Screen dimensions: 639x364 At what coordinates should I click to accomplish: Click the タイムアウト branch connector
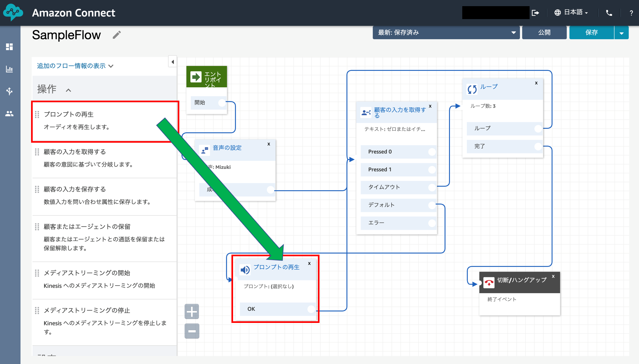coord(432,187)
